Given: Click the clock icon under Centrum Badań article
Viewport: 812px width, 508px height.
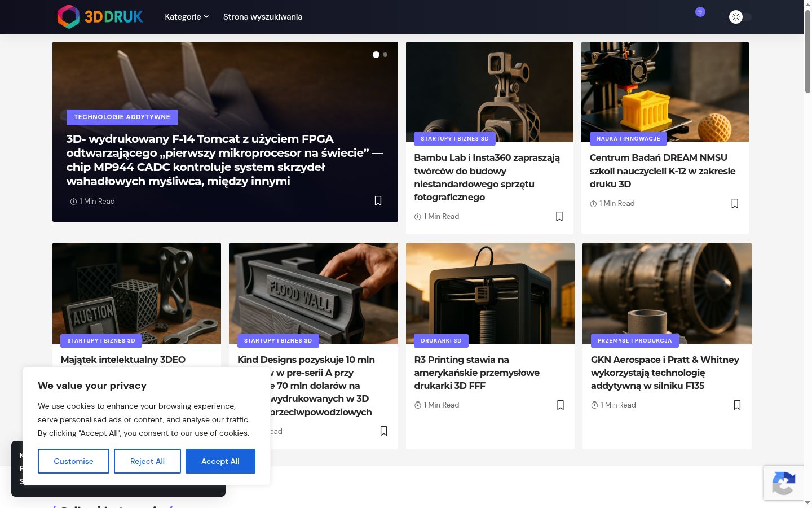Looking at the screenshot, I should tap(593, 204).
